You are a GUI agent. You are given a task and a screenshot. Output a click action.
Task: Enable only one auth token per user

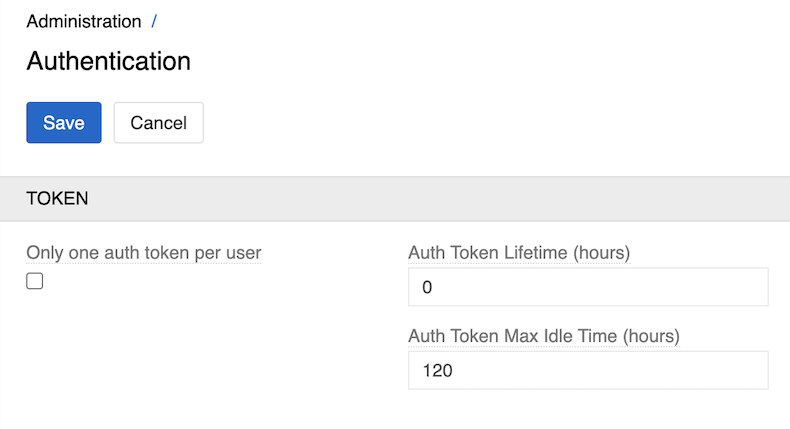point(35,281)
